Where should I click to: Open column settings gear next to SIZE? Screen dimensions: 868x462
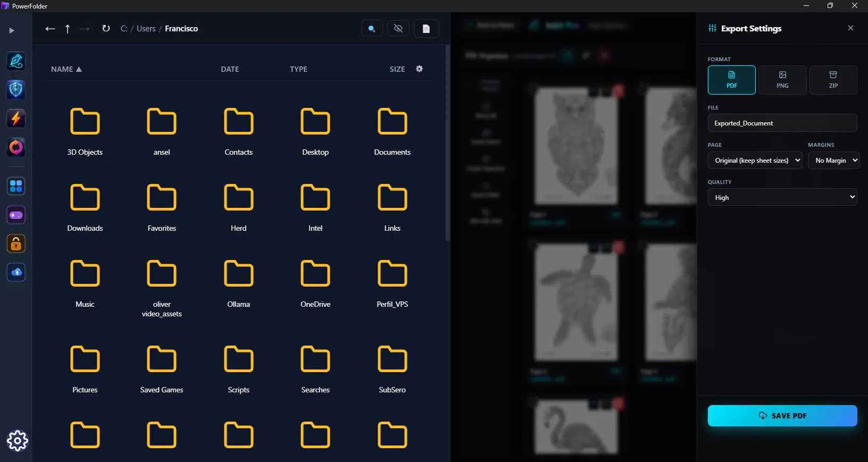click(x=419, y=69)
